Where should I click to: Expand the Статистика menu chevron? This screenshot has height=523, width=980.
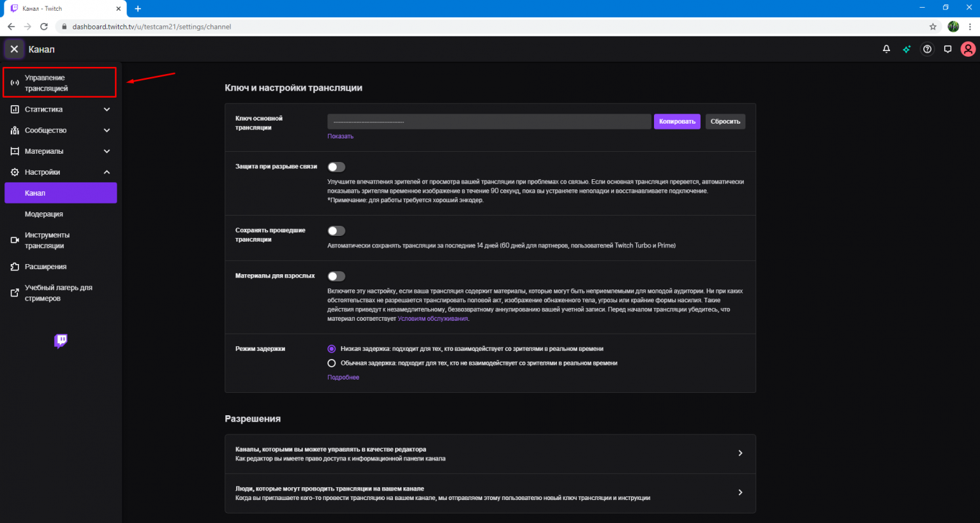107,110
